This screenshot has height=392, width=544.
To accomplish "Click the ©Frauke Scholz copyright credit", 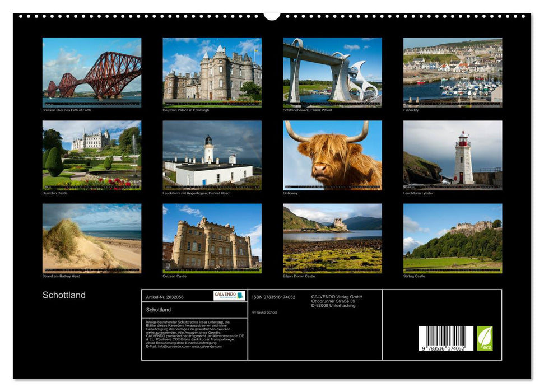I will coord(266,312).
